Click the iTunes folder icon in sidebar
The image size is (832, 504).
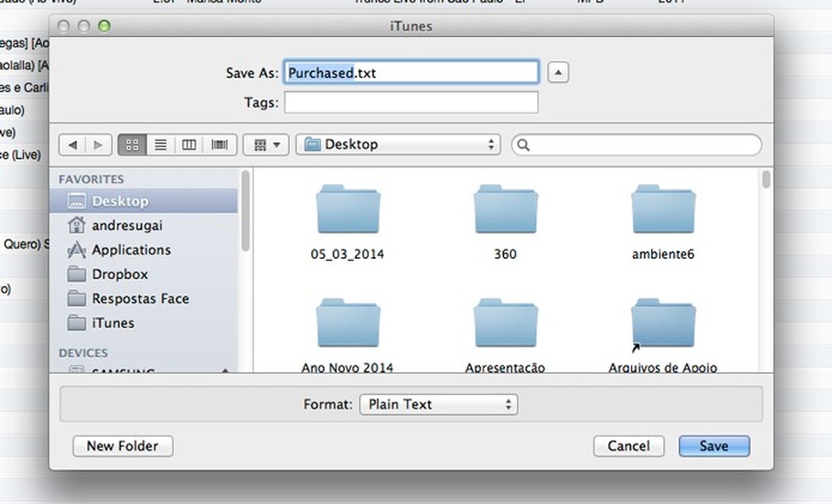(76, 322)
